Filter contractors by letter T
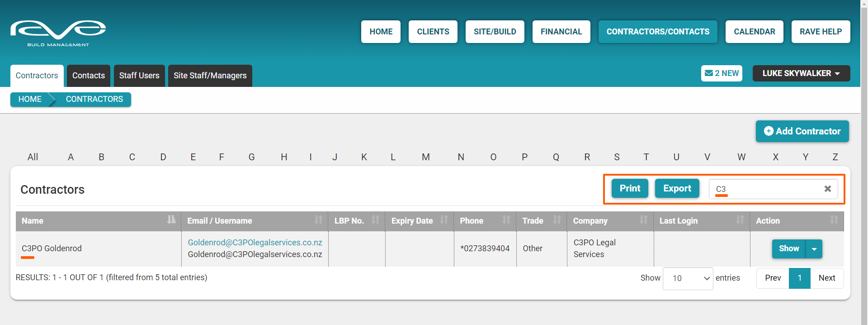Image resolution: width=868 pixels, height=325 pixels. coord(646,157)
